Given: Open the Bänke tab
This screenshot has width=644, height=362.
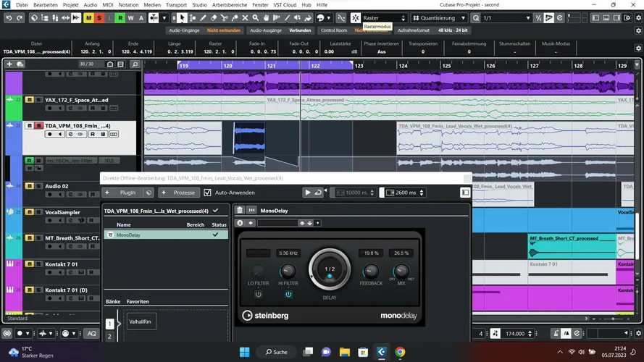Looking at the screenshot, I should (x=113, y=301).
